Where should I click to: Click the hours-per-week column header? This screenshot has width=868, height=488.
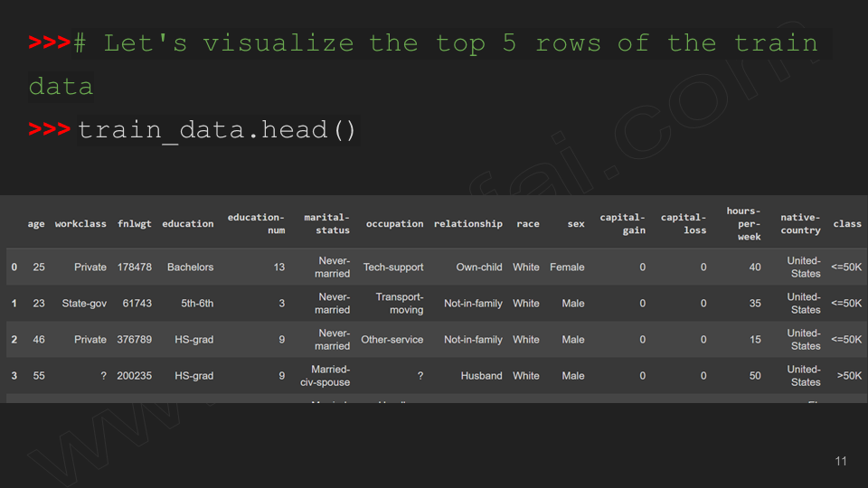pos(743,223)
